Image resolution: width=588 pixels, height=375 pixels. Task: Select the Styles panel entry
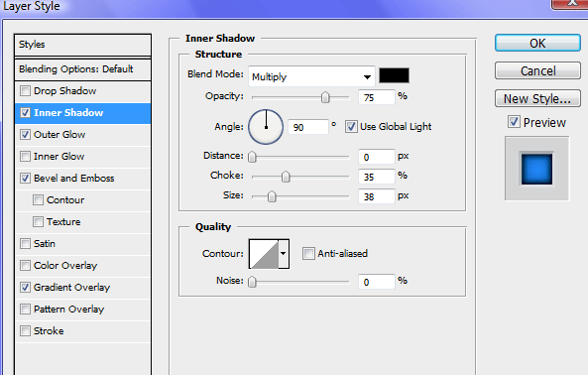pos(83,45)
